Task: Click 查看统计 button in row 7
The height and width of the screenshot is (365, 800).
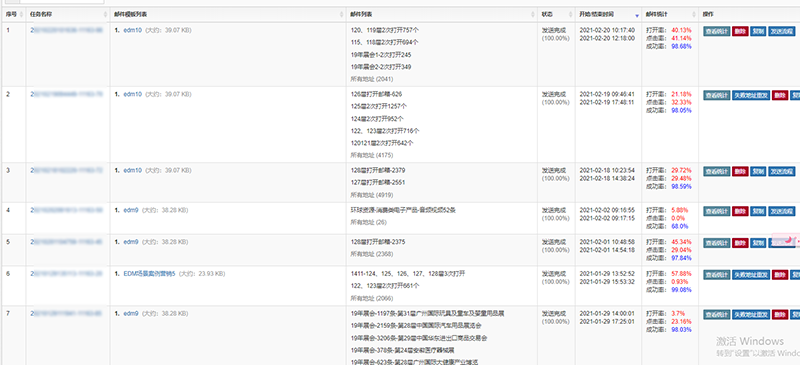Action: [716, 314]
